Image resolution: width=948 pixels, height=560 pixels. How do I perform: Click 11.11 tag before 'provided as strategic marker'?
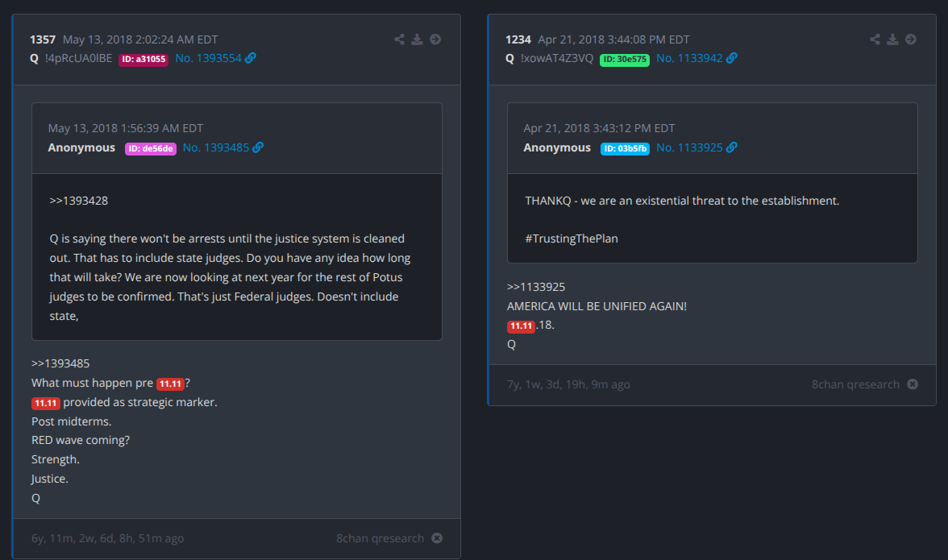tap(45, 403)
